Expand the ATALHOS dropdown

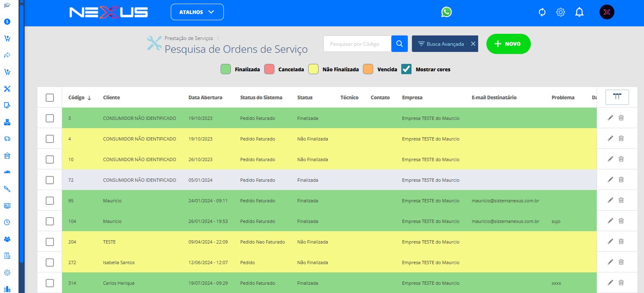(x=197, y=12)
